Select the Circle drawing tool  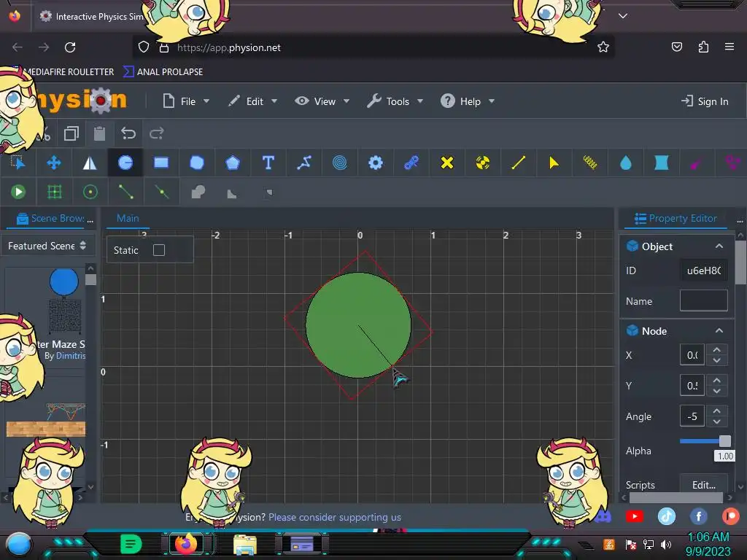[x=125, y=163]
